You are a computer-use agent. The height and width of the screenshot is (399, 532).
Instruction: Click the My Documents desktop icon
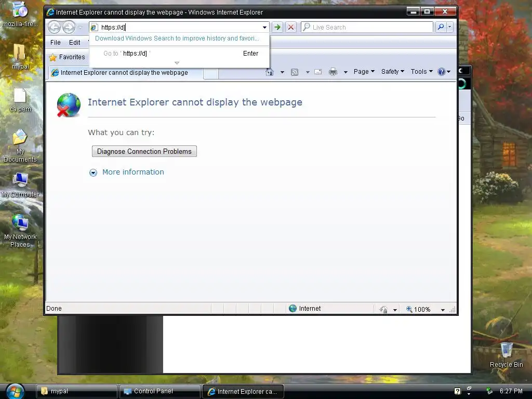[20, 146]
